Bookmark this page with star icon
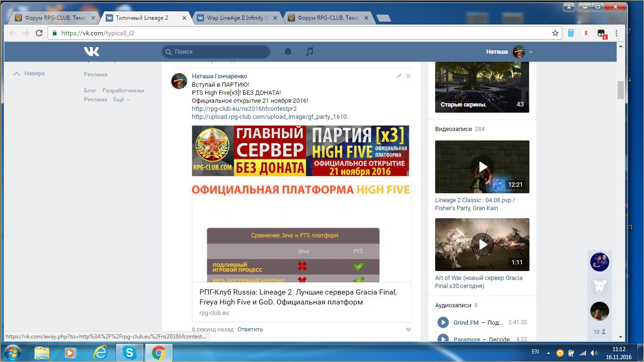 (x=555, y=33)
